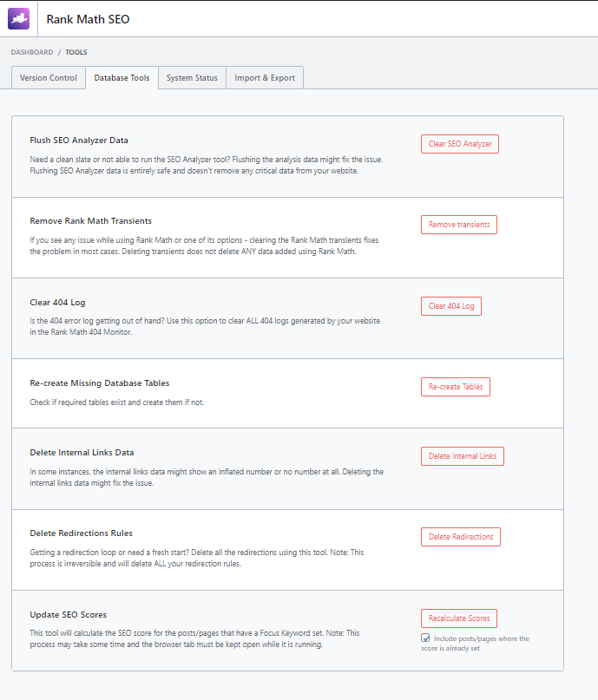
Task: Click the 'In some instances' internal links description
Action: click(207, 477)
